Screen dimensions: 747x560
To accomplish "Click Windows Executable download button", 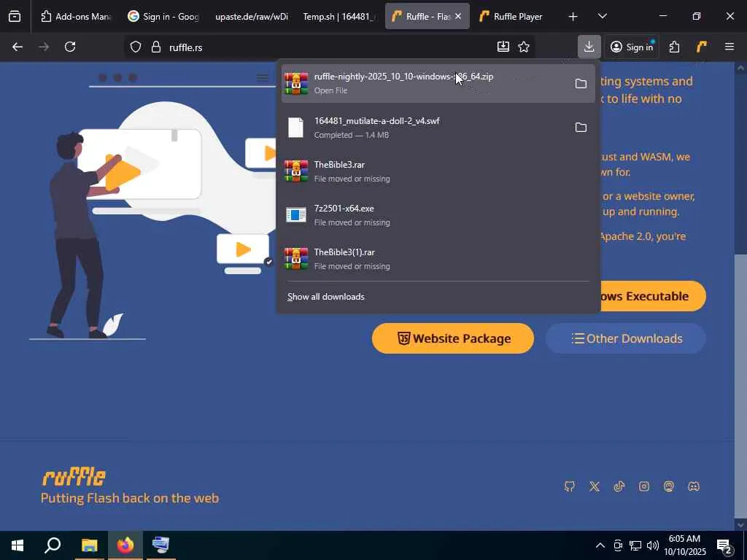I will coord(653,296).
